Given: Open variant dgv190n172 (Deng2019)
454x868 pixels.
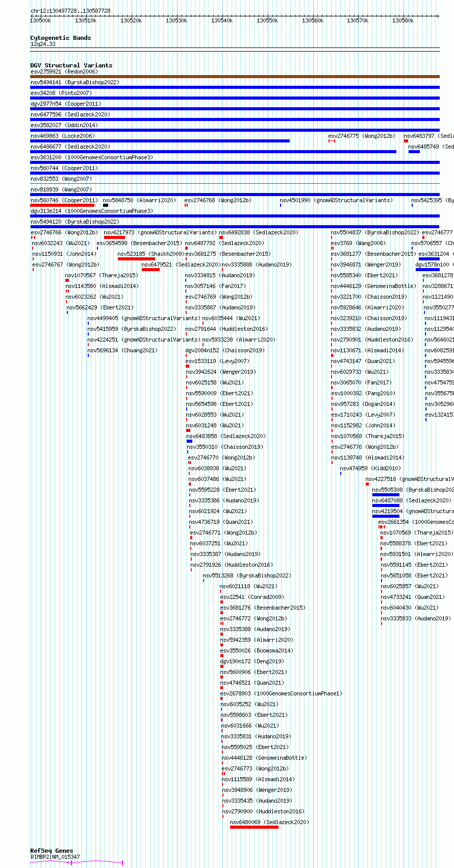Looking at the screenshot, I should click(x=252, y=661).
